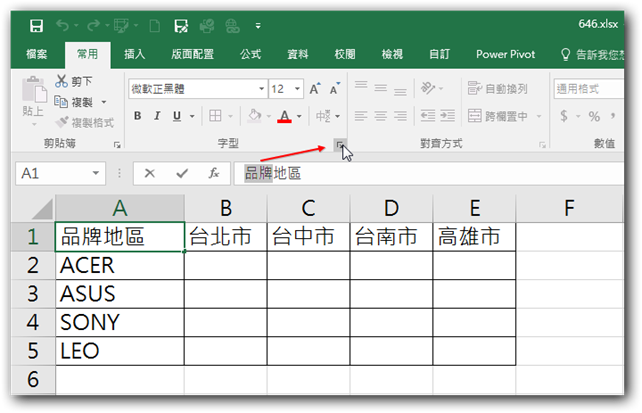The width and height of the screenshot is (642, 413).
Task: Click align left icon
Action: pyautogui.click(x=361, y=116)
